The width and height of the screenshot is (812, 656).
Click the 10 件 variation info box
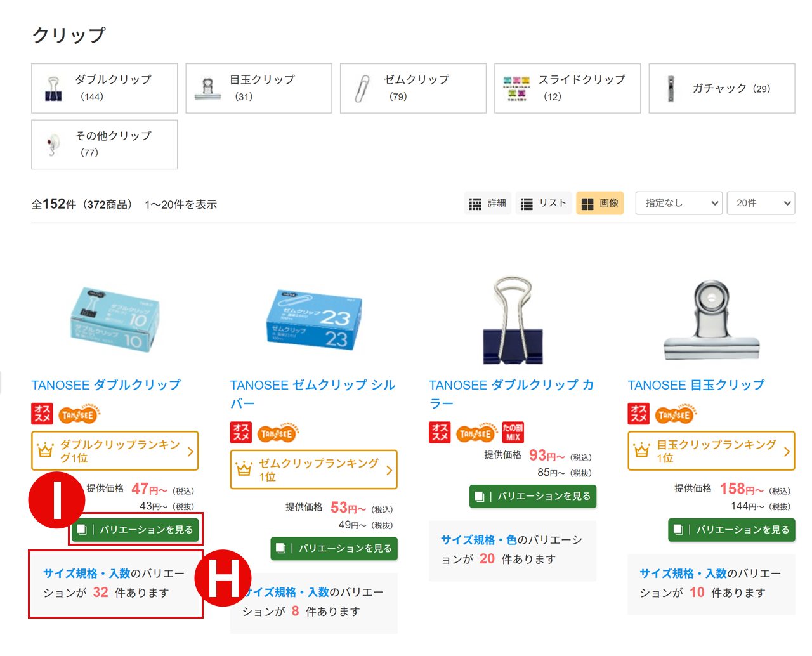tap(711, 584)
